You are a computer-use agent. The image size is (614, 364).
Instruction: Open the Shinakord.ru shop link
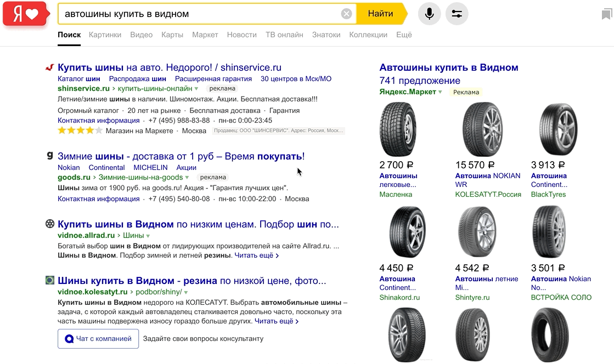tap(399, 298)
